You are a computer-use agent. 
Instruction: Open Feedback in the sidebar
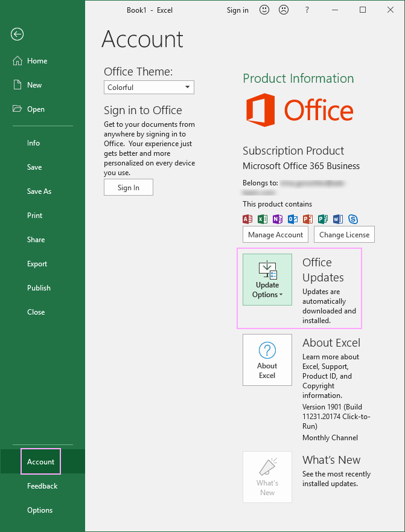coord(42,486)
